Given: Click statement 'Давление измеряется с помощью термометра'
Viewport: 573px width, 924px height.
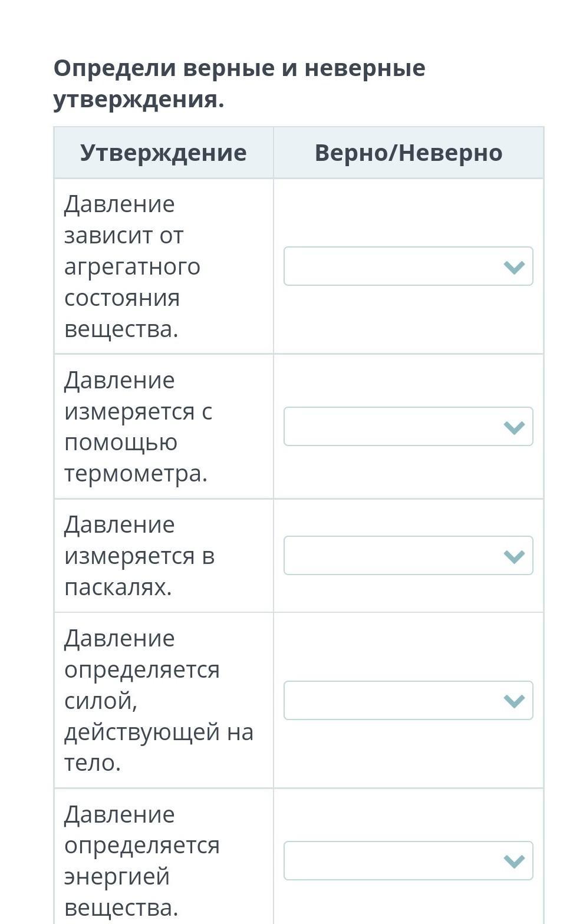Looking at the screenshot, I should click(x=138, y=427).
